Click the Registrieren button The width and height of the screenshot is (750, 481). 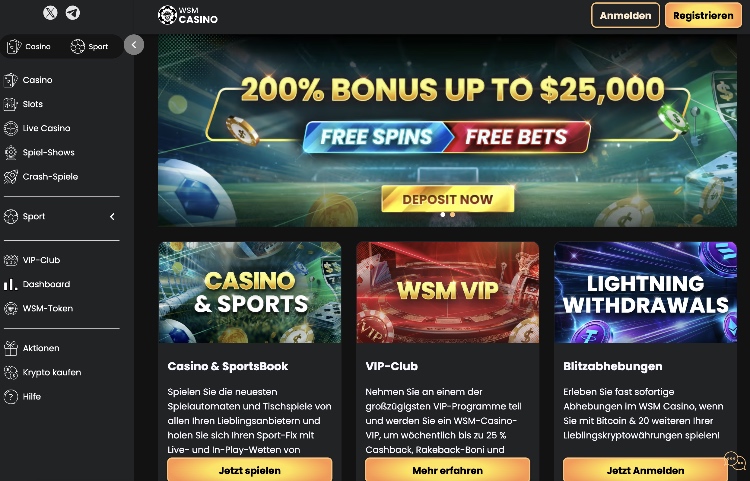(x=703, y=15)
